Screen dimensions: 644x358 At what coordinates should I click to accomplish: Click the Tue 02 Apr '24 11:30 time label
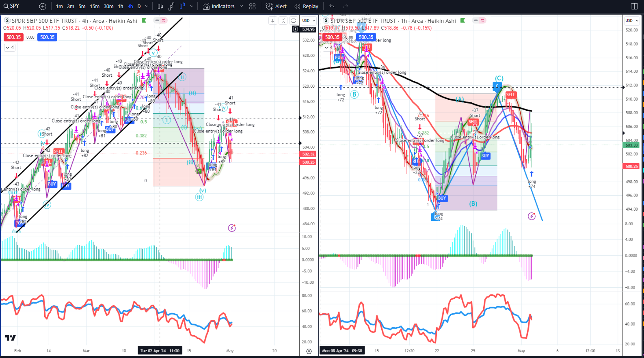click(x=160, y=351)
